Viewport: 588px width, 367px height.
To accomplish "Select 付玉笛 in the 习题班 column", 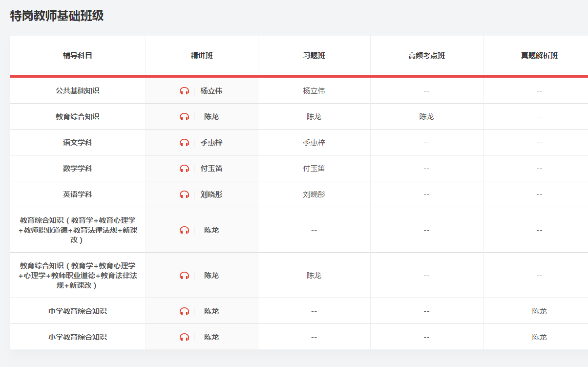I will 314,169.
